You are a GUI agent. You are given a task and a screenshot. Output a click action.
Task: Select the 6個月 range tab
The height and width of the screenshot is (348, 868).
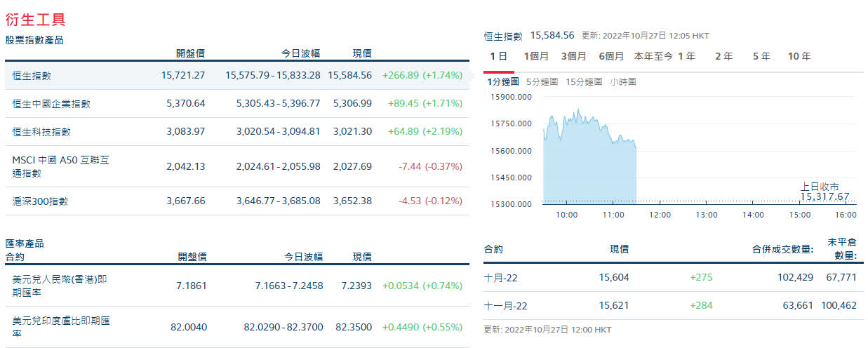pos(611,57)
